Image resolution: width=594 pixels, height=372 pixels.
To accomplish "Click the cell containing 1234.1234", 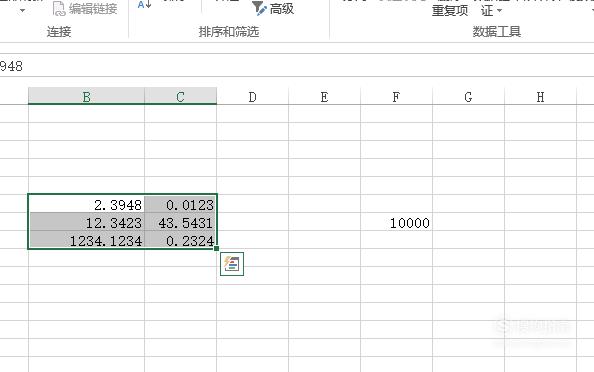I will click(x=86, y=240).
